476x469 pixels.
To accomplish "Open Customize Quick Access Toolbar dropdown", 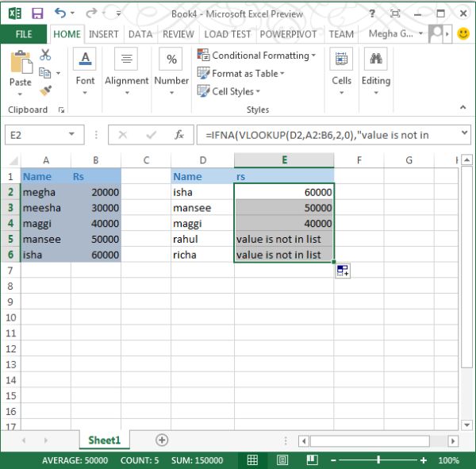I will pyautogui.click(x=118, y=13).
